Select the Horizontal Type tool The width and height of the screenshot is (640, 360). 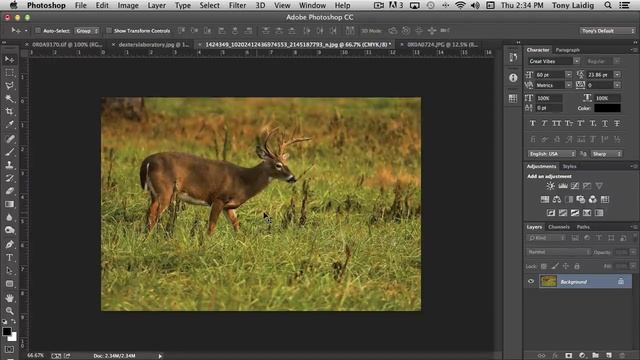pos(9,258)
